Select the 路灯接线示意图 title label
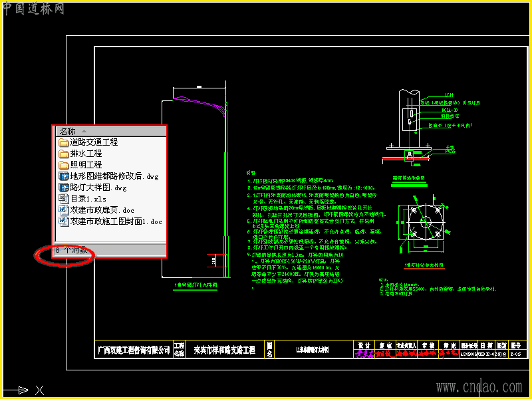 coord(408,178)
